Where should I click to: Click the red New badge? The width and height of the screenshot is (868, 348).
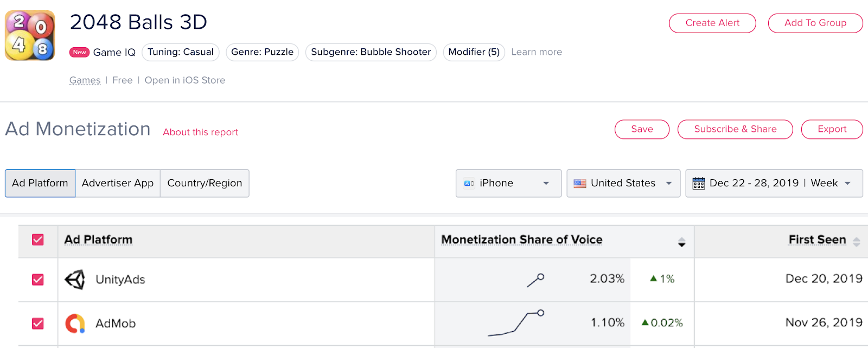79,52
